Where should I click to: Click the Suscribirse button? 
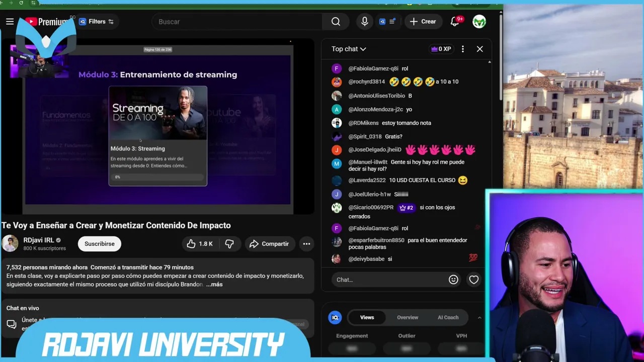click(x=99, y=244)
